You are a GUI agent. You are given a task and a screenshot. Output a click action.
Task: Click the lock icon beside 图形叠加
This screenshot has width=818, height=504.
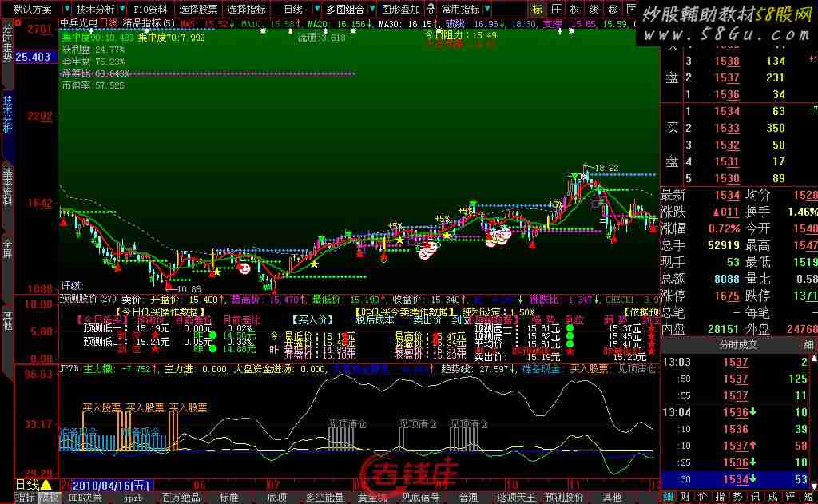click(x=431, y=9)
